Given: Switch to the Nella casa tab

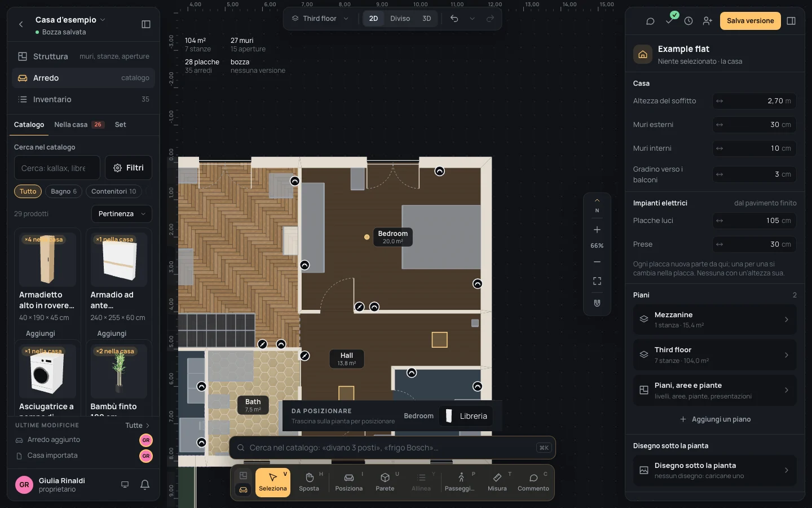Looking at the screenshot, I should (x=78, y=125).
